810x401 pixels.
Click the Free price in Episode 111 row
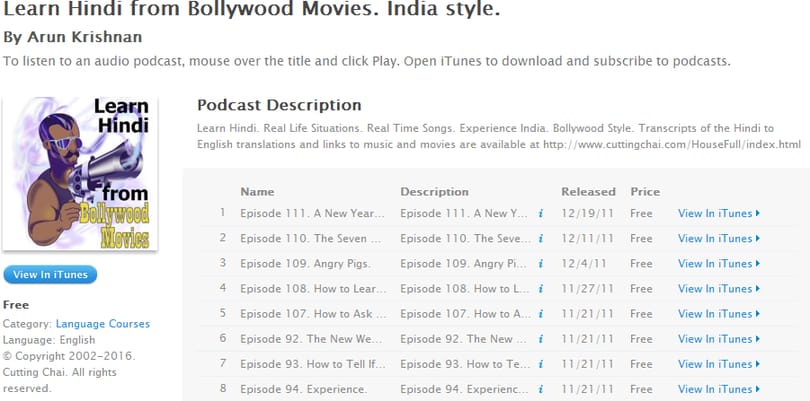coord(641,213)
